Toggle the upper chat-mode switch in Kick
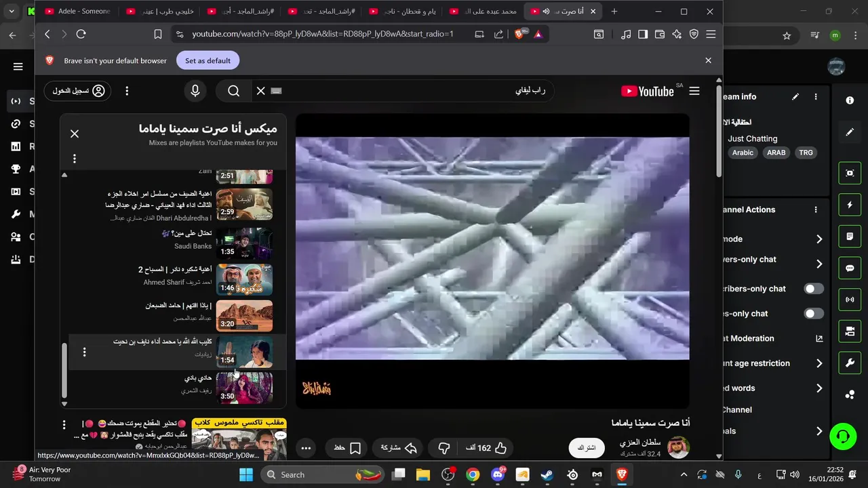This screenshot has height=488, width=868. (814, 289)
